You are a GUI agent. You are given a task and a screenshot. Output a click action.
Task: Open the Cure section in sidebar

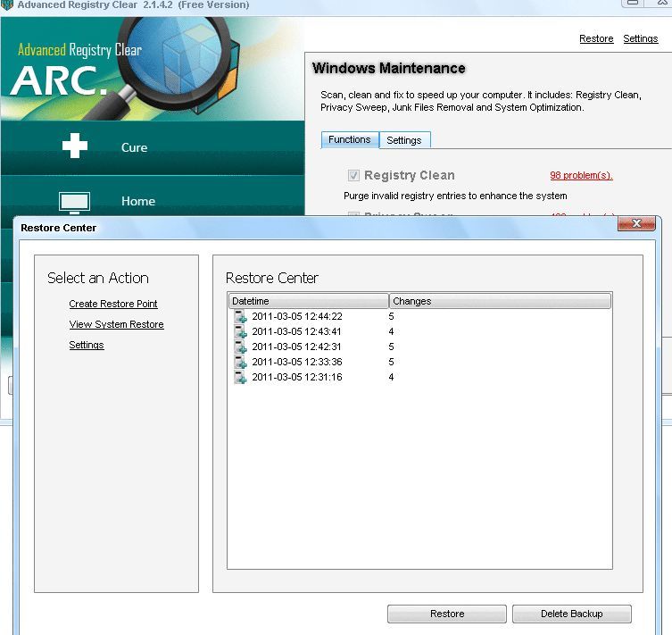pyautogui.click(x=152, y=147)
